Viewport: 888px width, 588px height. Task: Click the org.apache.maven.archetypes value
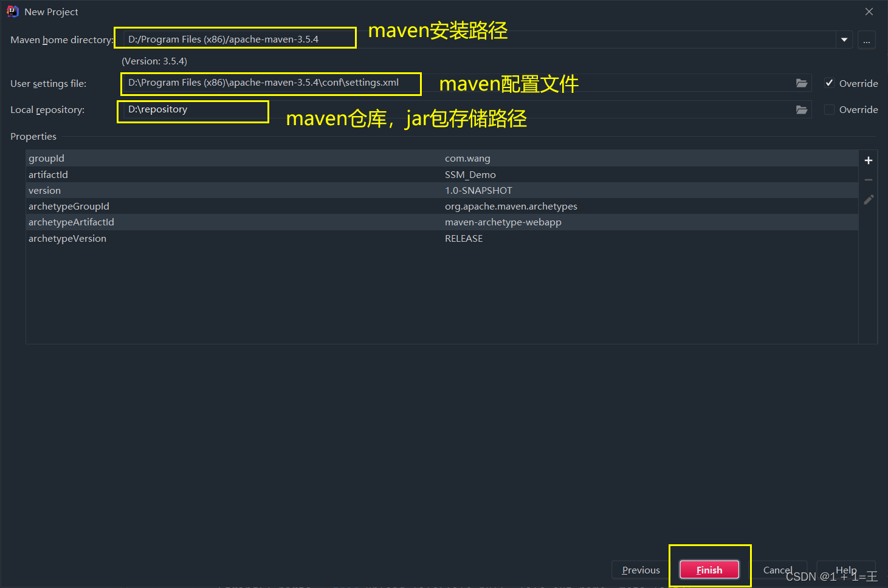pyautogui.click(x=511, y=207)
